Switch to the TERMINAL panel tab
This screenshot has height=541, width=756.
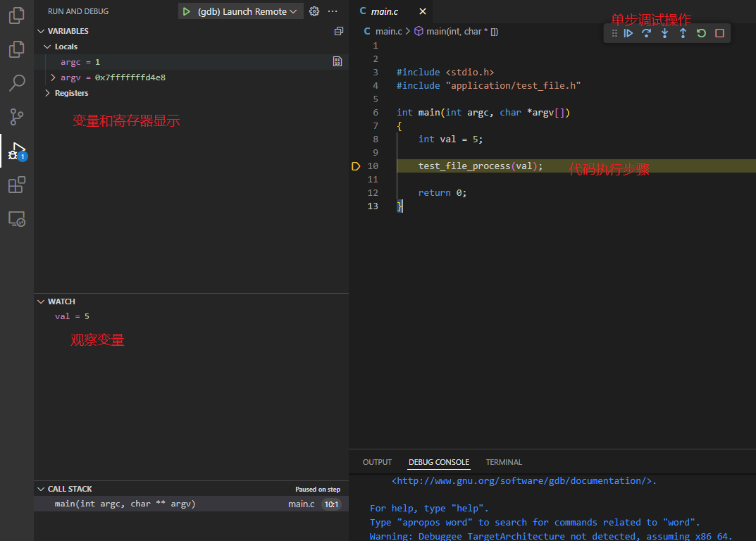click(504, 462)
